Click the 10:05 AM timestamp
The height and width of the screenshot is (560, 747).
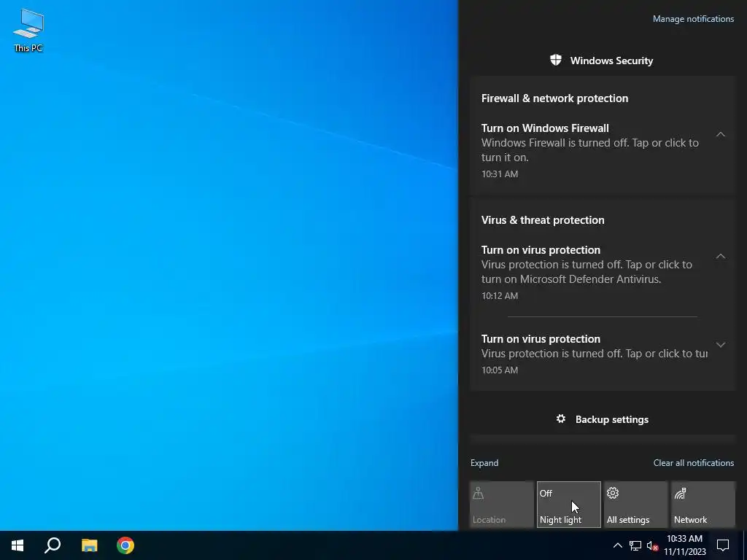[x=499, y=370]
